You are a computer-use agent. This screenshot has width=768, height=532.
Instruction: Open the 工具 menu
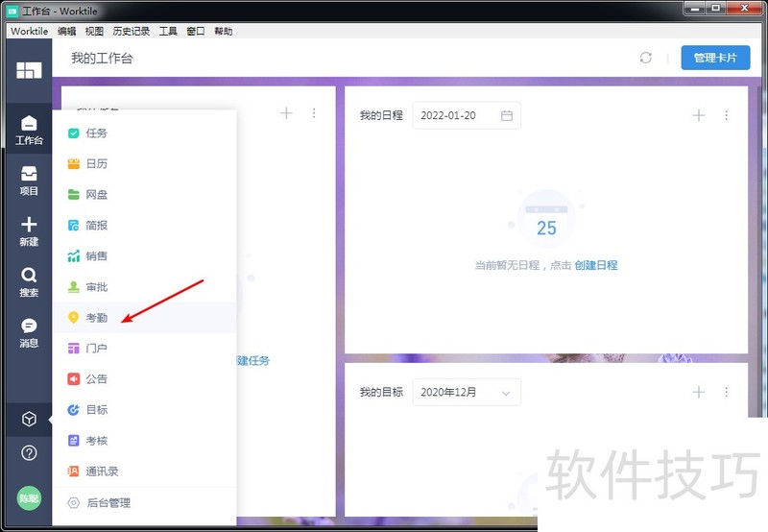168,32
